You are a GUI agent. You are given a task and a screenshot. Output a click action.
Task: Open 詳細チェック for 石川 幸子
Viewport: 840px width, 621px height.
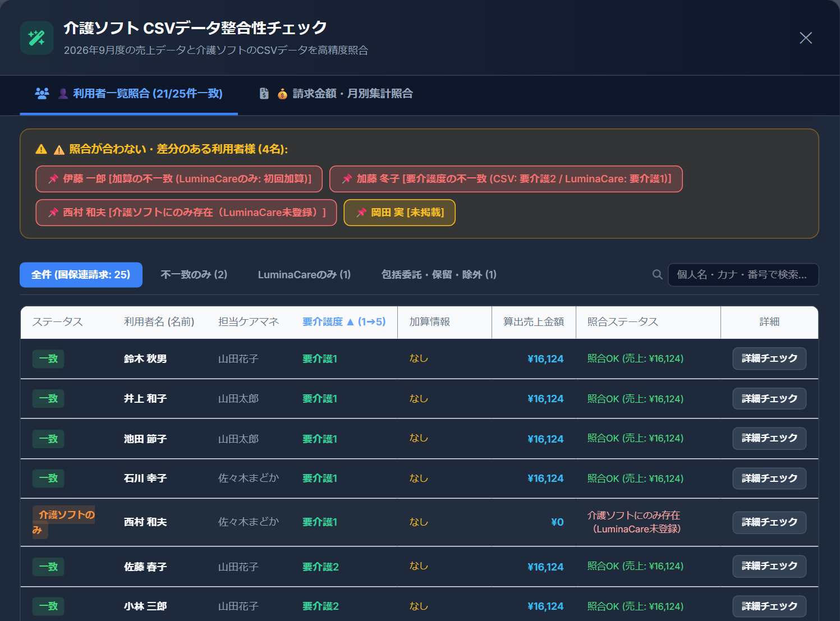pos(769,479)
